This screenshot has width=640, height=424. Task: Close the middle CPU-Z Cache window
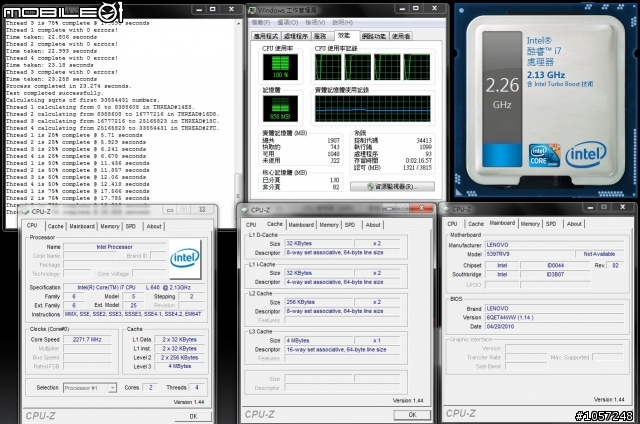(x=421, y=208)
